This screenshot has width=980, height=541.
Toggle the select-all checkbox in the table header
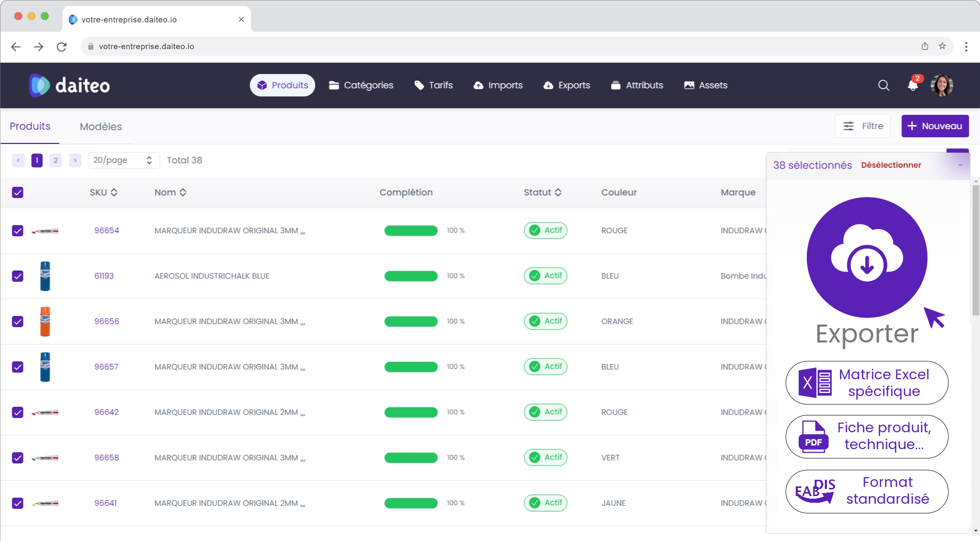[x=18, y=192]
